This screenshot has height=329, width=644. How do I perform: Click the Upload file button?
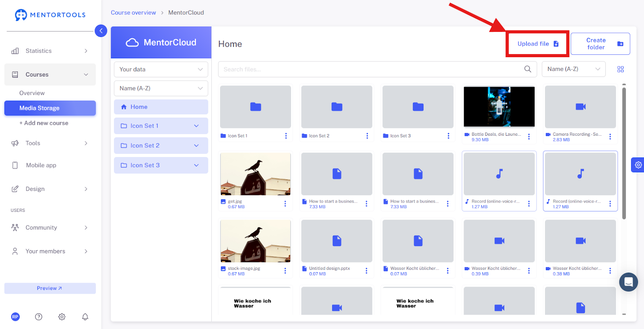coord(537,44)
